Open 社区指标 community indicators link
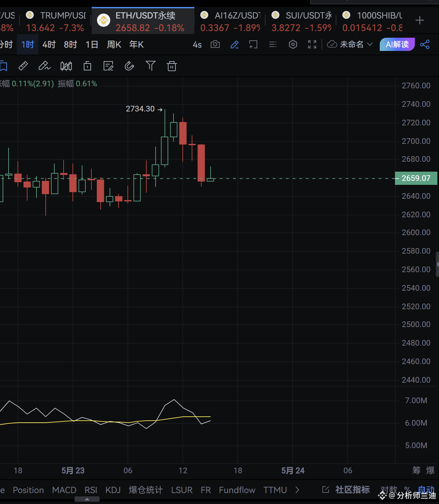The height and width of the screenshot is (504, 439). pos(353,490)
